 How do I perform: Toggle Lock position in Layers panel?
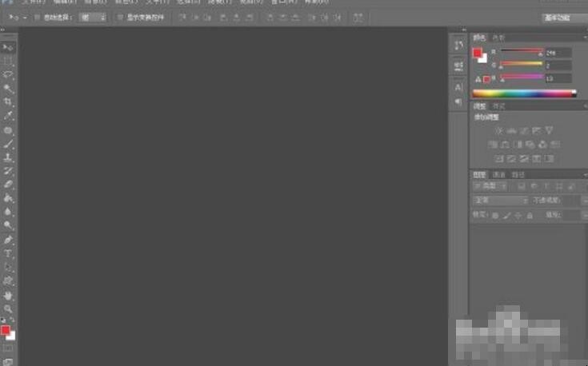(x=518, y=216)
